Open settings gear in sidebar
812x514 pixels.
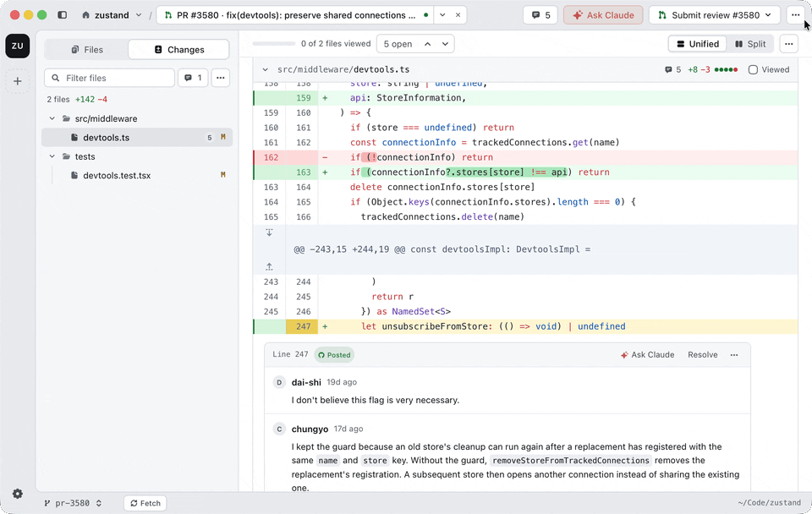pyautogui.click(x=18, y=494)
